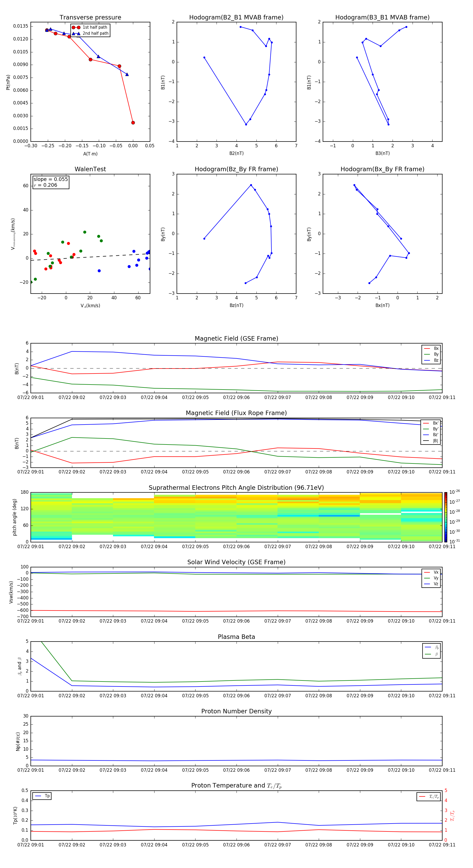The height and width of the screenshot is (868, 473).
Task: Click the 'Suprathermal Electrons Pitch Angle Distribution' title
Action: [236, 488]
